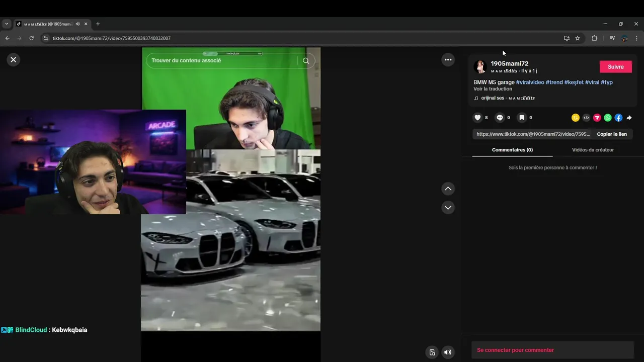
Task: Open more share options arrow
Action: coord(629,118)
